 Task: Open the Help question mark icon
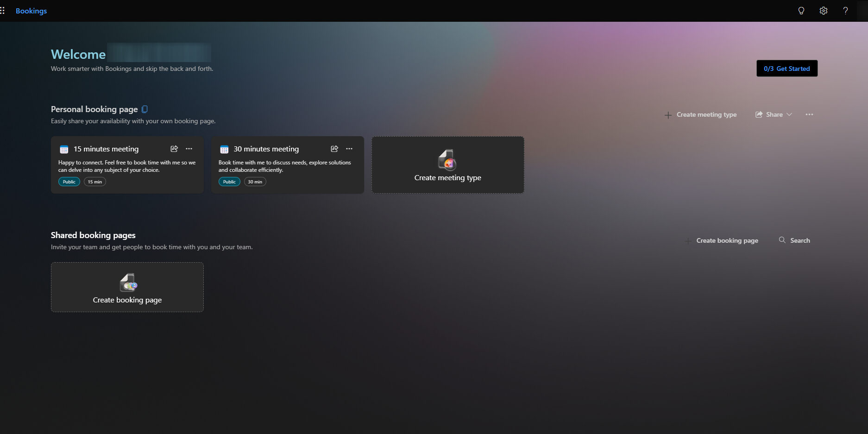click(x=845, y=11)
